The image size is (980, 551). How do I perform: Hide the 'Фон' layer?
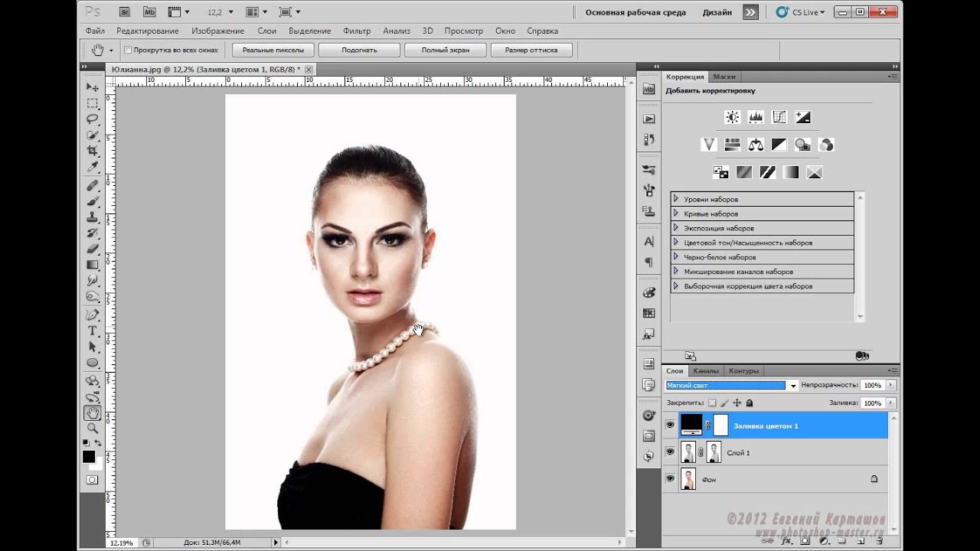671,479
